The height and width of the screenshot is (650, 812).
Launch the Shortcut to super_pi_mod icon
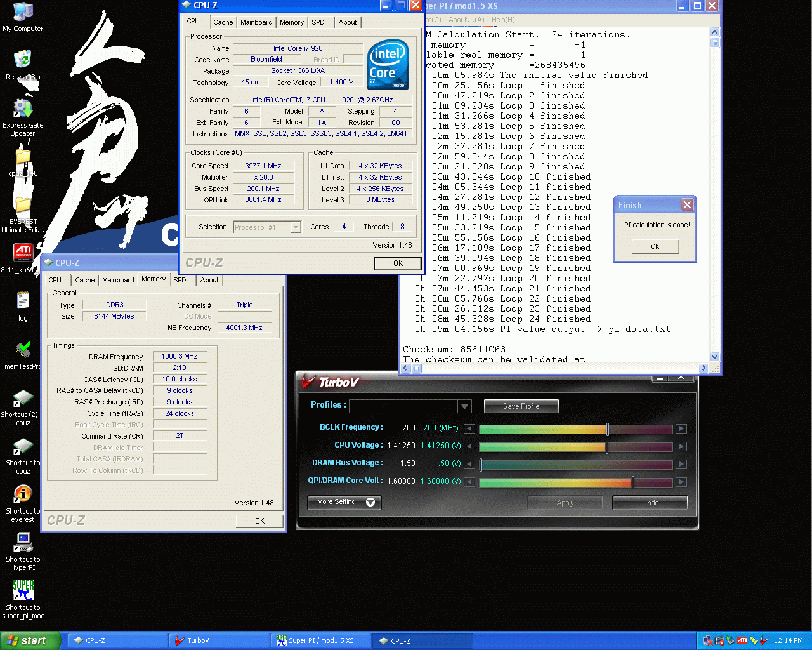click(x=23, y=600)
